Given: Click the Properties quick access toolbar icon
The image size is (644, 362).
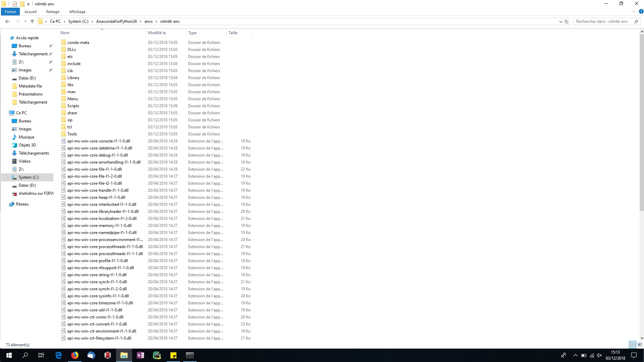Looking at the screenshot, I should [x=14, y=4].
